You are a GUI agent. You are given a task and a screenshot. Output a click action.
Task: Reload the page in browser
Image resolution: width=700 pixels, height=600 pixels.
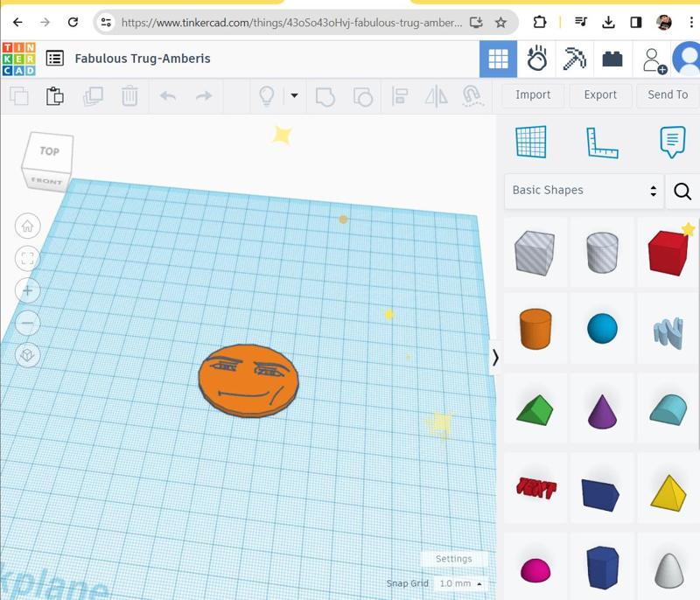pyautogui.click(x=73, y=22)
